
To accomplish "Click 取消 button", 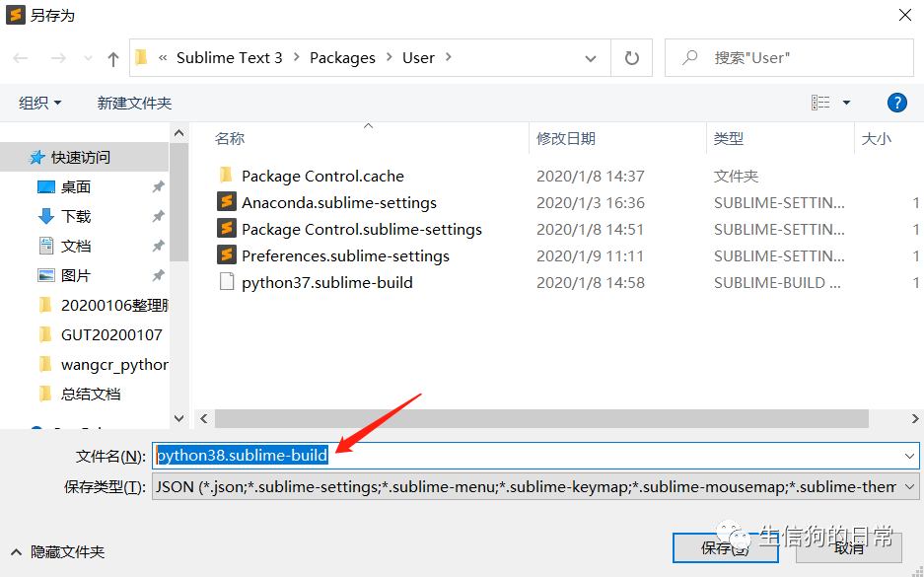I will click(x=849, y=548).
